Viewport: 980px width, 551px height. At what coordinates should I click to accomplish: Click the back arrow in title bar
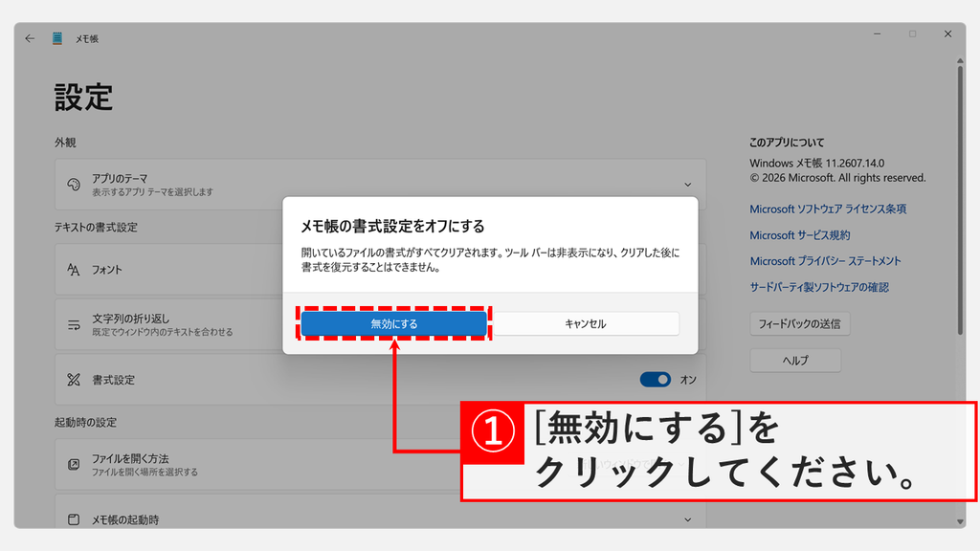pos(30,38)
